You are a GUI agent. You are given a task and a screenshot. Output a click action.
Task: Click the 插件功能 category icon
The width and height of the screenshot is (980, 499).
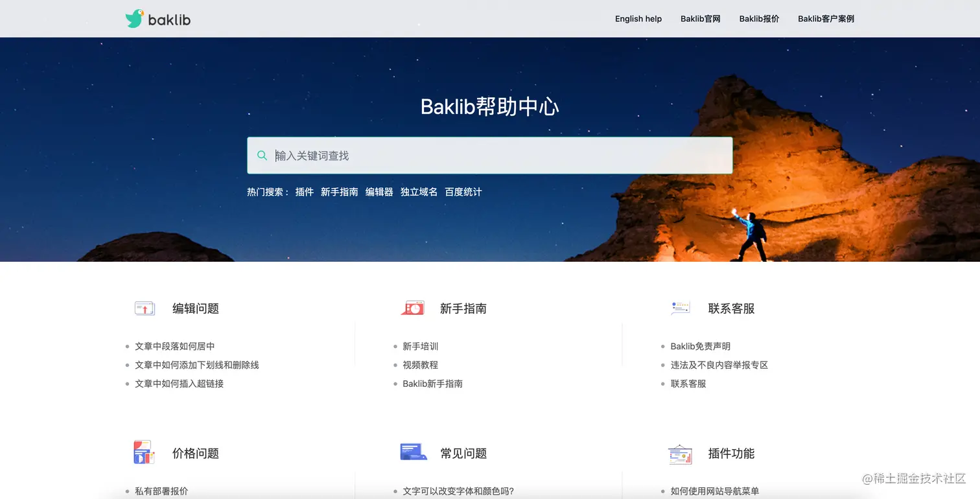[x=680, y=454]
